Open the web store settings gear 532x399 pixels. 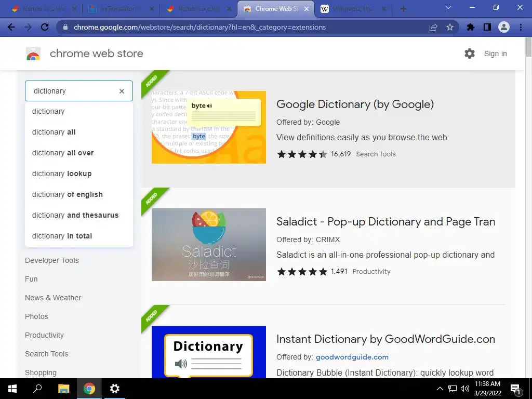click(x=470, y=54)
